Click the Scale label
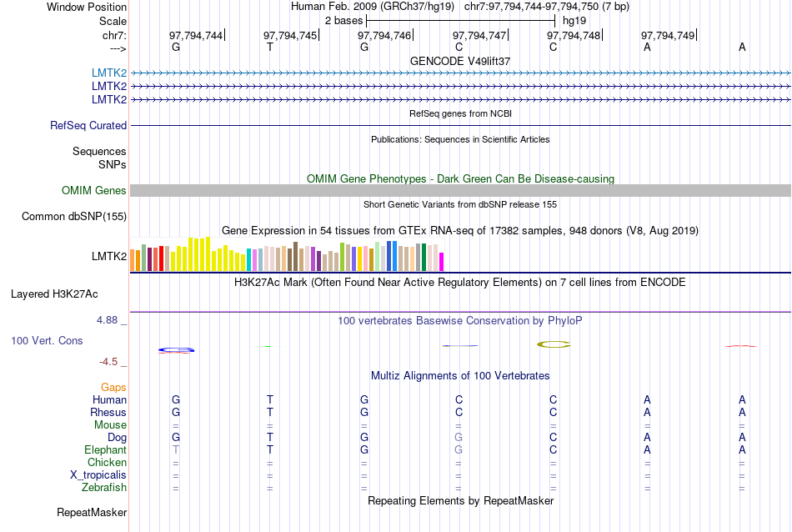Image resolution: width=792 pixels, height=532 pixels. 113,21
